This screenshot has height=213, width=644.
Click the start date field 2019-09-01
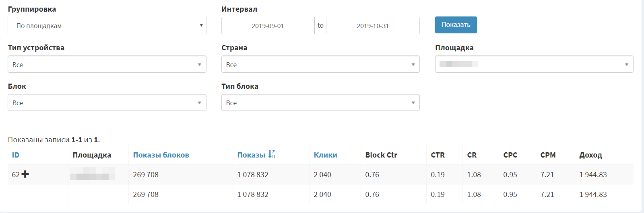[x=268, y=26]
